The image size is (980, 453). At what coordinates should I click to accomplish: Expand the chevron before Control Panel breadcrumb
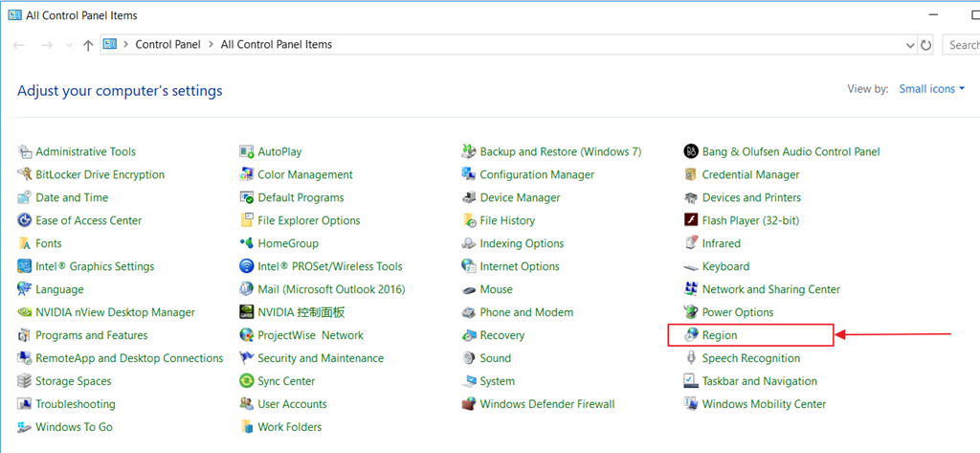click(125, 44)
